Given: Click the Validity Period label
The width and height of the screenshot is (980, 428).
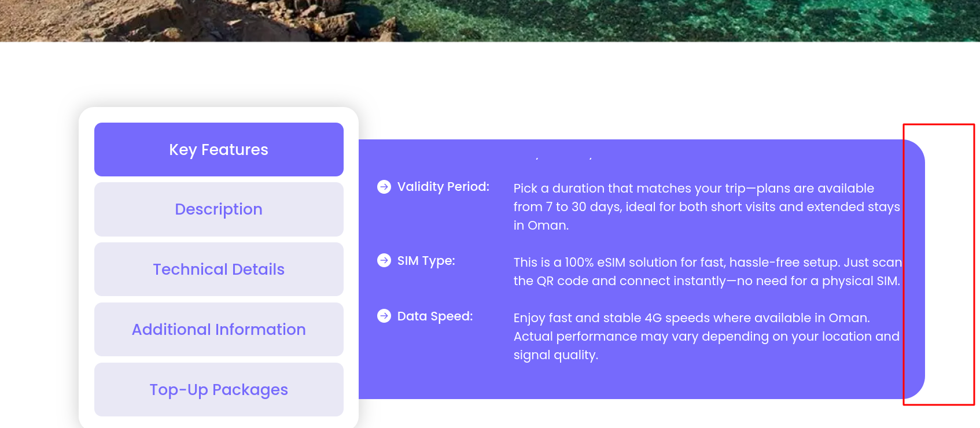Looking at the screenshot, I should pos(443,187).
